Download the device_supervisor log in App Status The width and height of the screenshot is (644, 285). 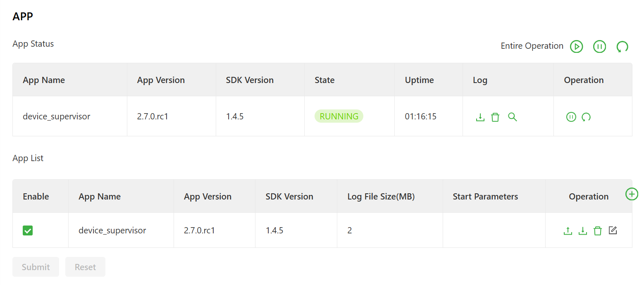[x=480, y=117]
